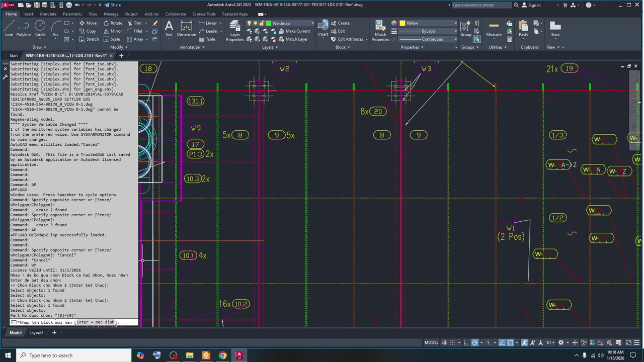
Task: Switch to the Annotate ribbon tab
Action: point(48,14)
